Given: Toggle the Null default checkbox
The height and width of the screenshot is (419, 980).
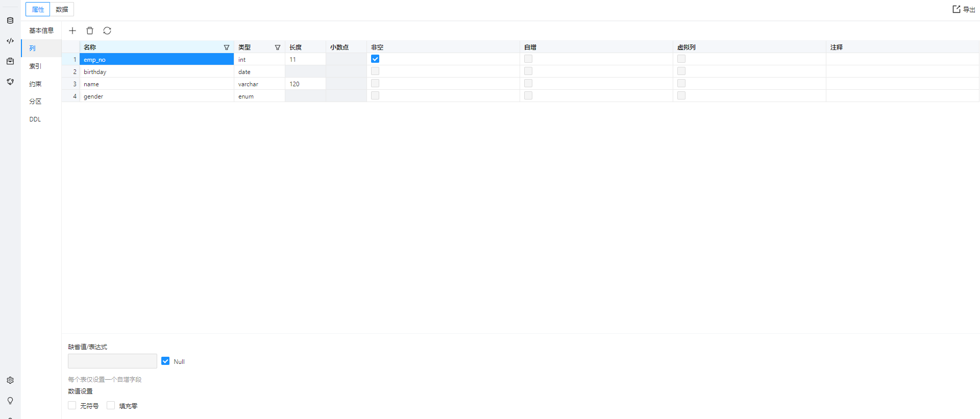Looking at the screenshot, I should click(165, 361).
